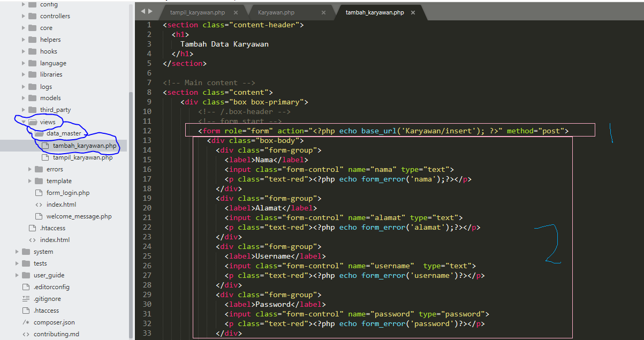Click file icon beside sidebar tambah_karyawan.php

click(x=46, y=146)
